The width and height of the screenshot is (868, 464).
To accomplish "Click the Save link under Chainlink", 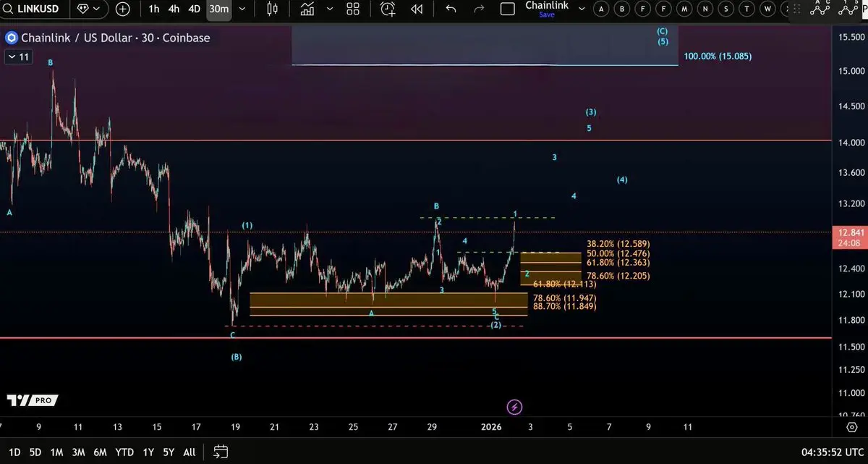I will tap(547, 15).
